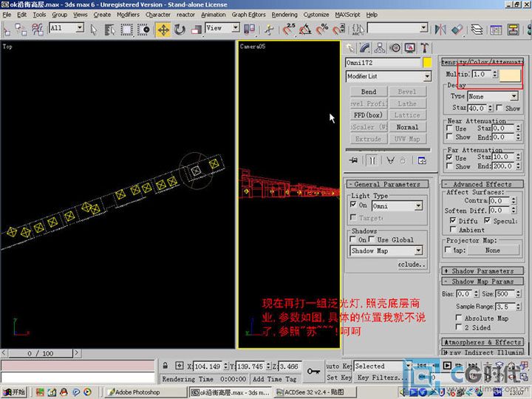Apply the Normal modifier button
Viewport: 532px width, 399px height.
pos(407,127)
